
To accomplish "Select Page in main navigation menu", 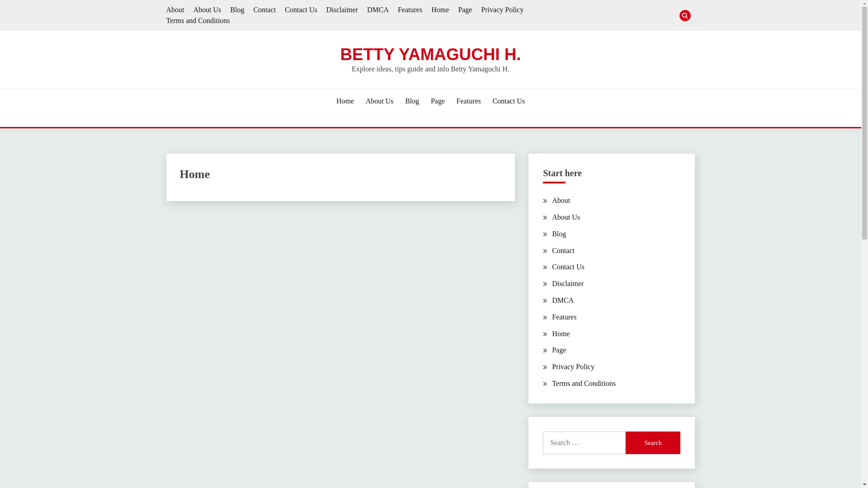I will click(438, 101).
